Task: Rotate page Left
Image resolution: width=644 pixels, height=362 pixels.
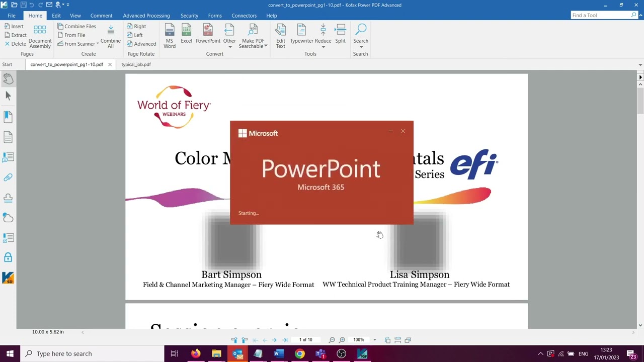Action: (x=135, y=35)
